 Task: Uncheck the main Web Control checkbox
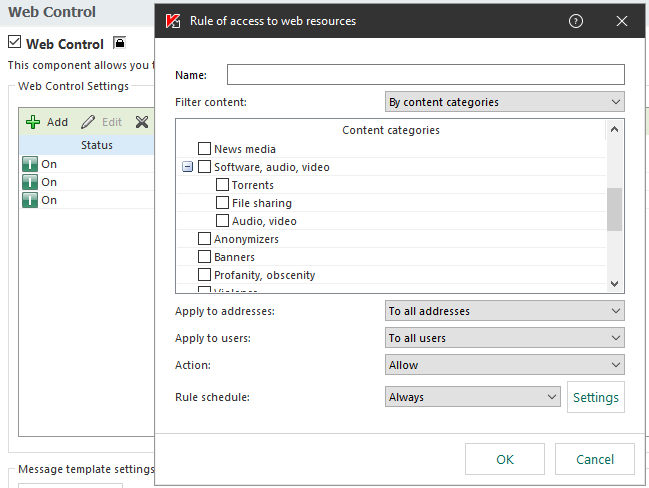click(x=15, y=43)
